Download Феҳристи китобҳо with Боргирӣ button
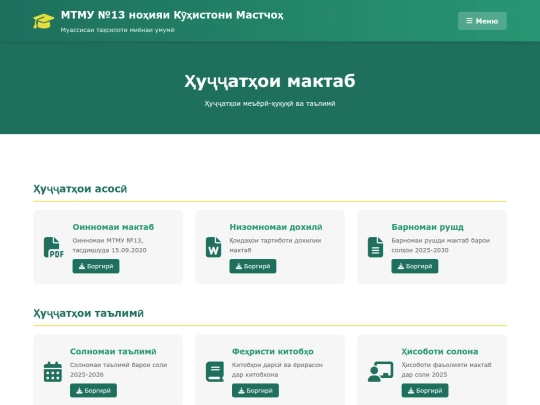 tap(255, 391)
